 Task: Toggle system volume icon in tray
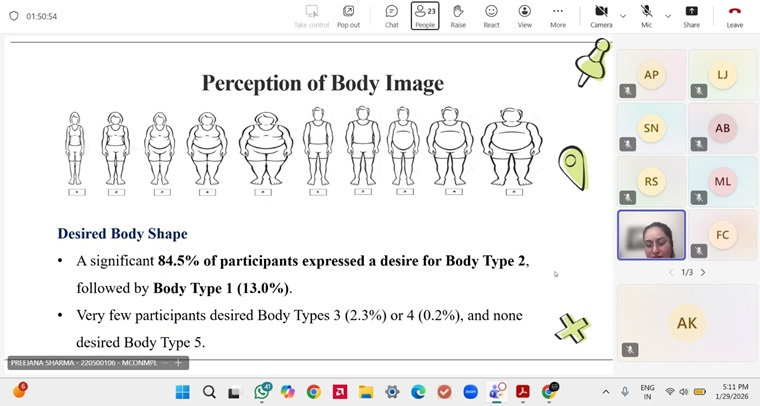point(685,392)
